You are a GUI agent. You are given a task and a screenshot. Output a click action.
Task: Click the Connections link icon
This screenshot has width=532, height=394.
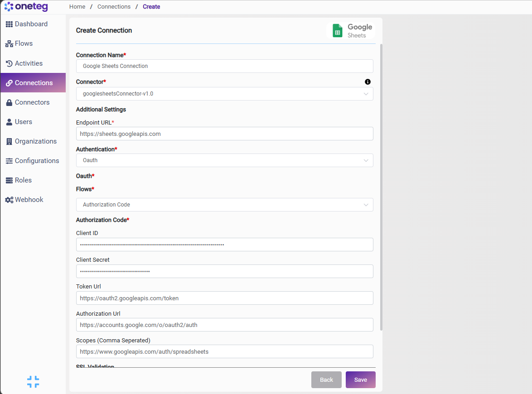[9, 83]
